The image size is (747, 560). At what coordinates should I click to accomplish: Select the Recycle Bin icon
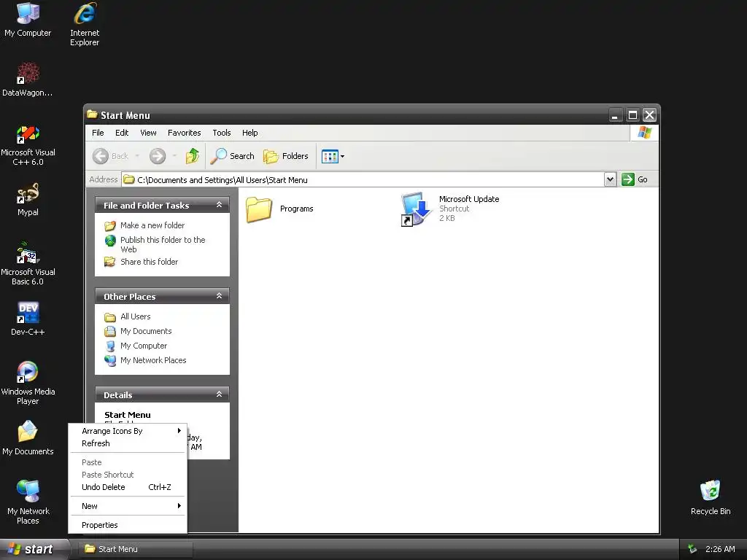coord(711,497)
